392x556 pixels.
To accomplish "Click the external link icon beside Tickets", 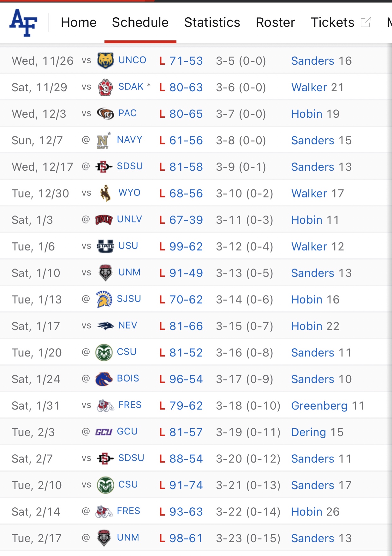I will tap(365, 22).
